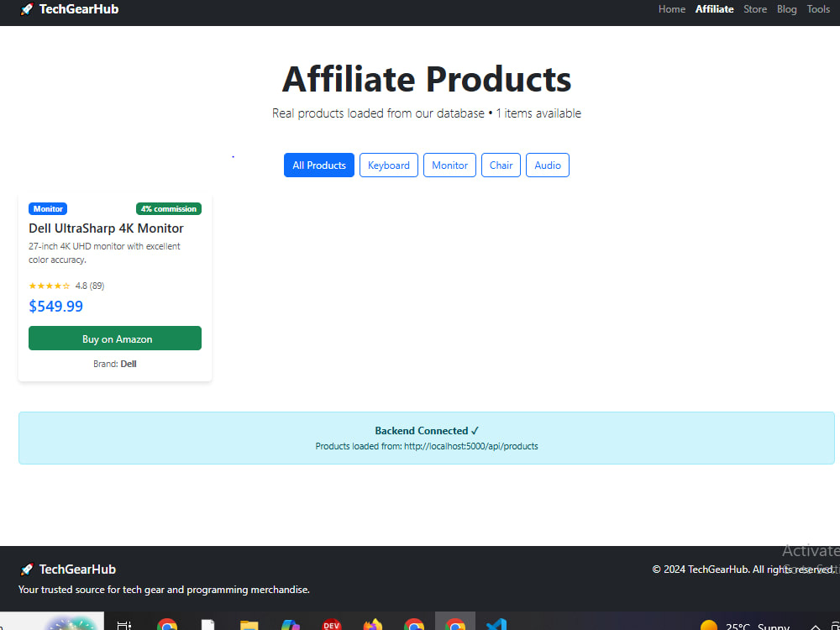Select the All Products filter
Image resolution: width=840 pixels, height=630 pixels.
coord(318,165)
